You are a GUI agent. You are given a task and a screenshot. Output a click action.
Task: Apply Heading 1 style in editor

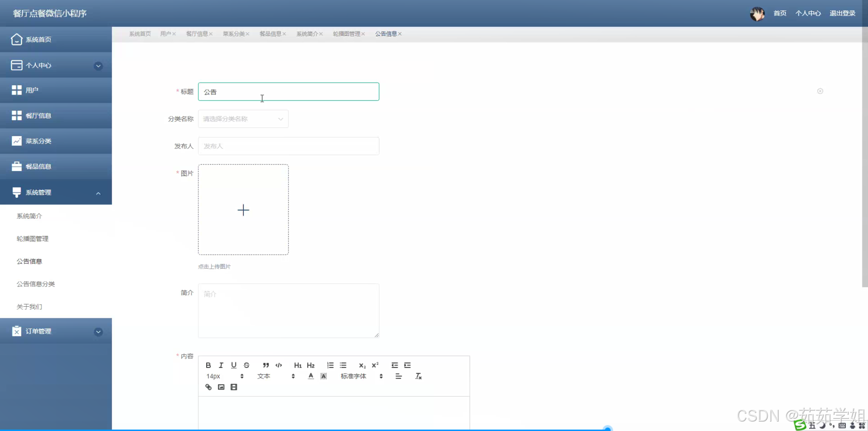(x=298, y=365)
